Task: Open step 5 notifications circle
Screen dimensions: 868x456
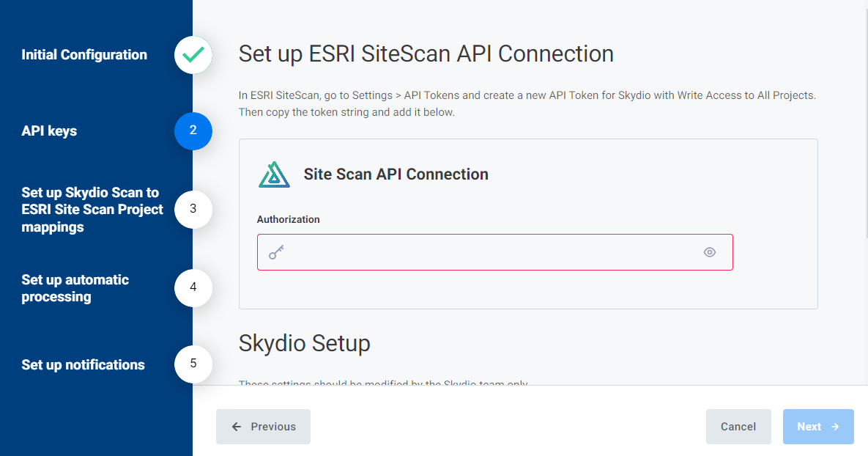Action: (193, 364)
